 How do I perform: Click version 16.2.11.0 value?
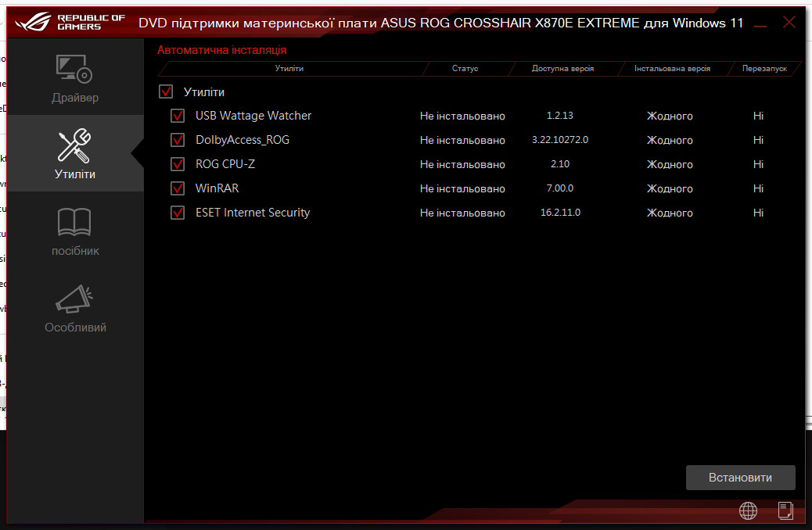tap(560, 213)
